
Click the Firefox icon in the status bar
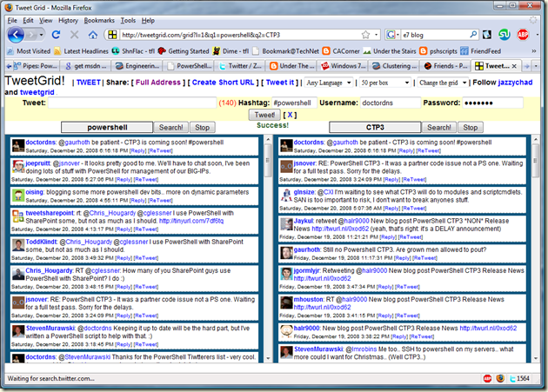[x=500, y=379]
